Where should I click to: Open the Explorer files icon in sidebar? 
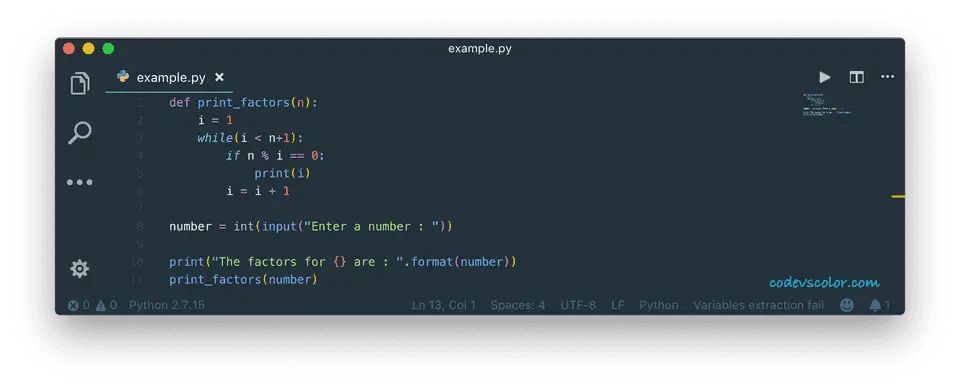click(80, 84)
